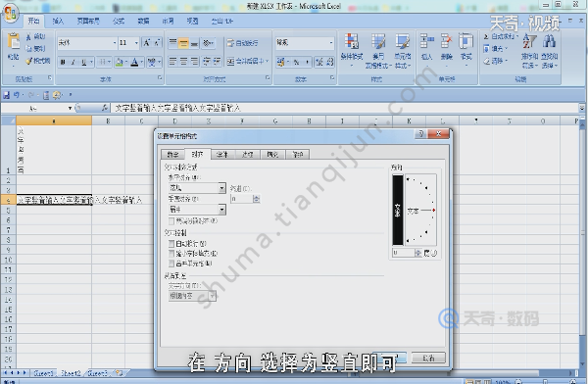Screen dimensions: 588x384
Task: Switch to the Font tab in the dialog
Action: point(222,154)
